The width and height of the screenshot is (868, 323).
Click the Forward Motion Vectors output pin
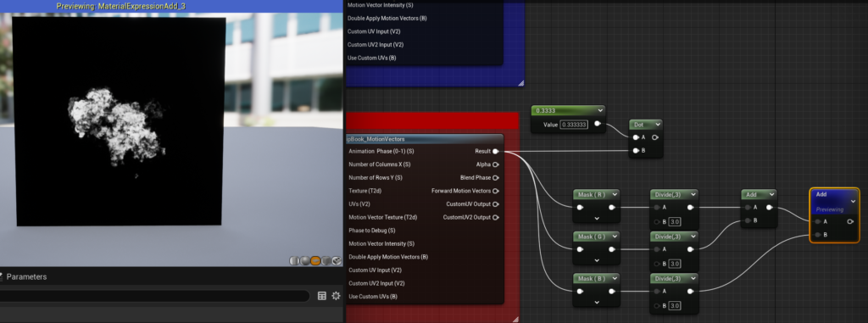495,191
